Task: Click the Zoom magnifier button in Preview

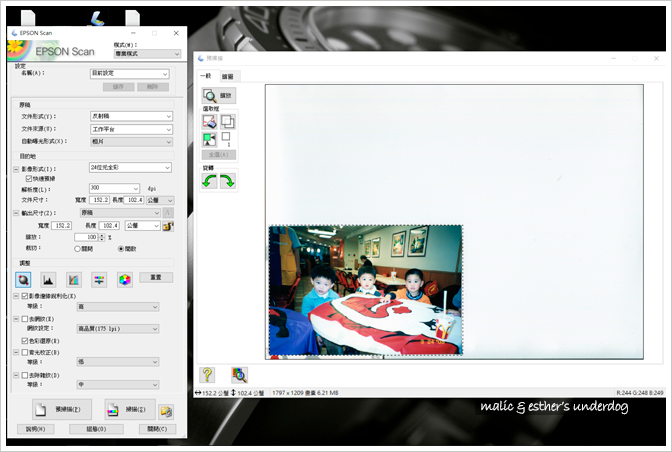Action: click(219, 96)
